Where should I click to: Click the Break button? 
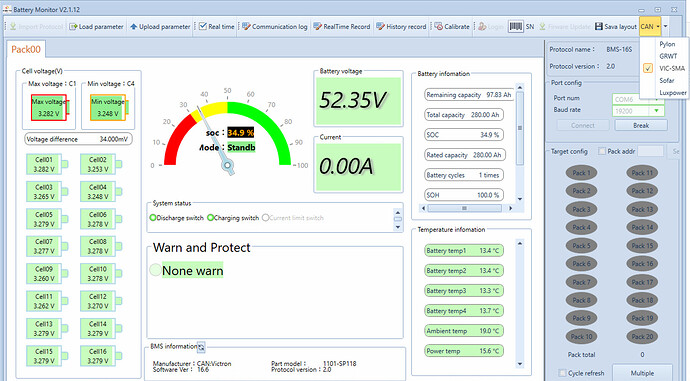tap(641, 125)
